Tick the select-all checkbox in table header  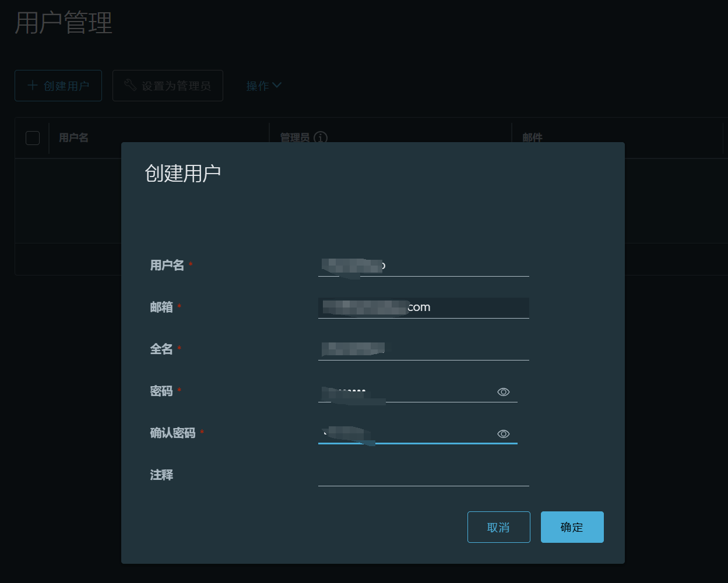tap(33, 138)
